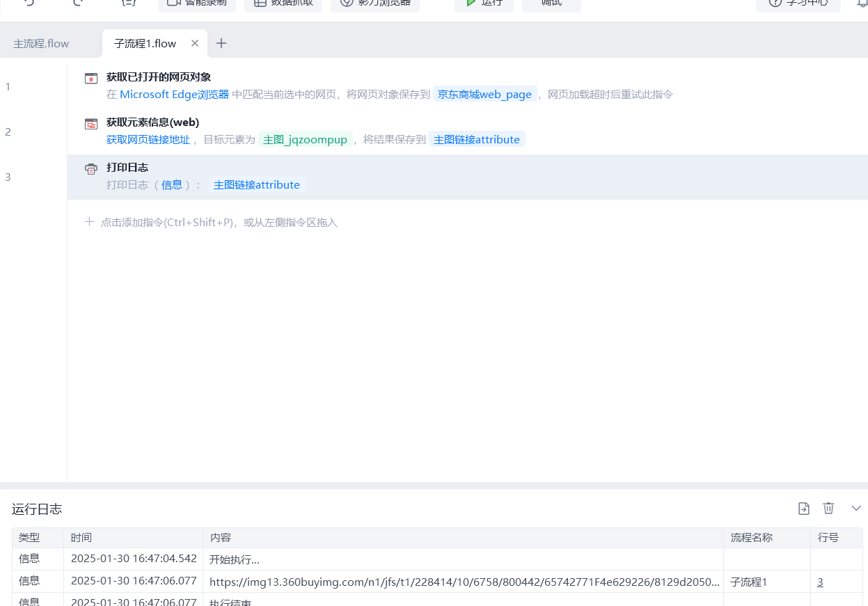This screenshot has height=606, width=868.
Task: Switch to the 主流程.flow tab
Action: click(x=41, y=43)
